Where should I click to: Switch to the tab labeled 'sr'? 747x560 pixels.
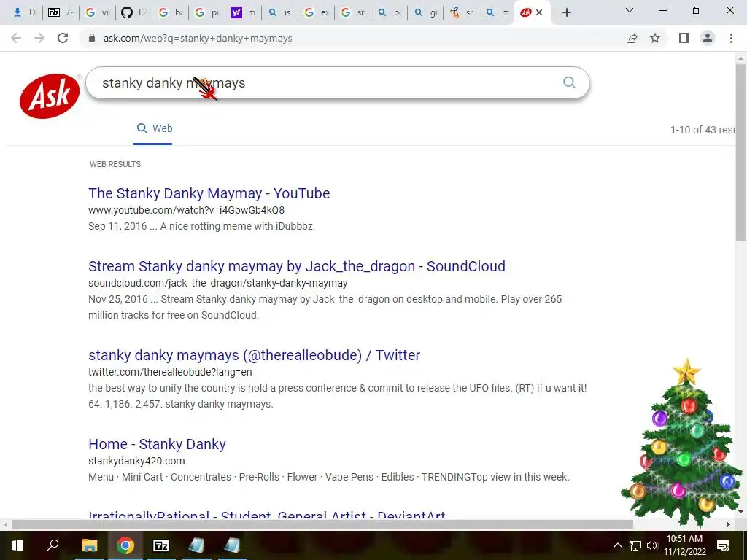(x=461, y=13)
